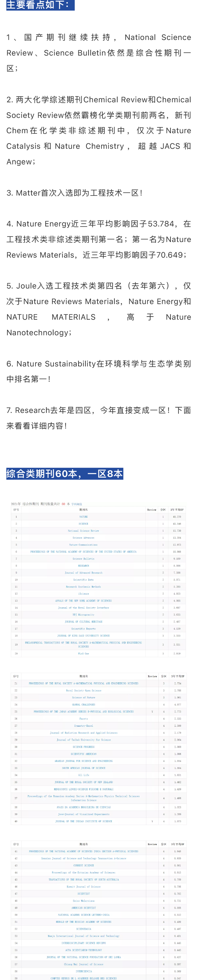Click the '主要看点如下' section heading
The height and width of the screenshot is (980, 198).
[40, 5]
